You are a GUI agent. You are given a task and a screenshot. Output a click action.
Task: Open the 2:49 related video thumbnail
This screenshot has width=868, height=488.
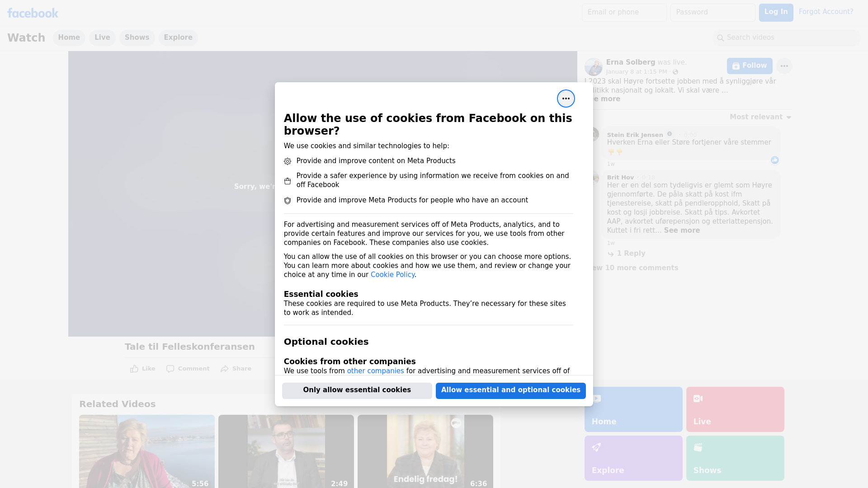tap(286, 451)
